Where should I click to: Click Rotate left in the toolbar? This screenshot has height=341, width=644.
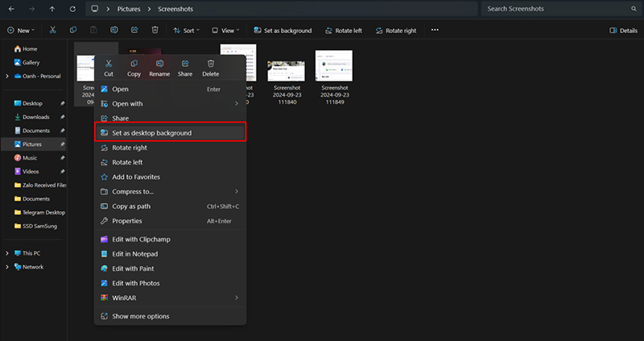click(x=344, y=31)
